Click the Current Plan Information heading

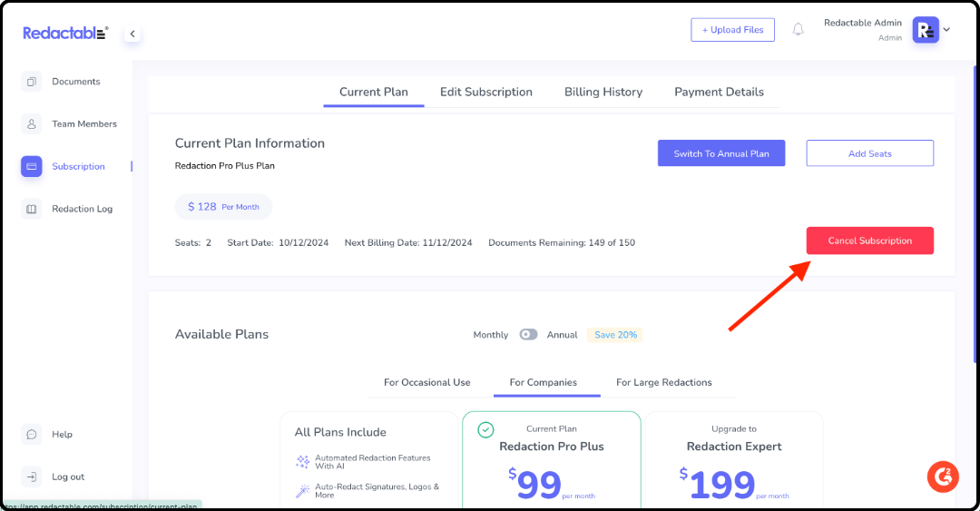(x=250, y=143)
